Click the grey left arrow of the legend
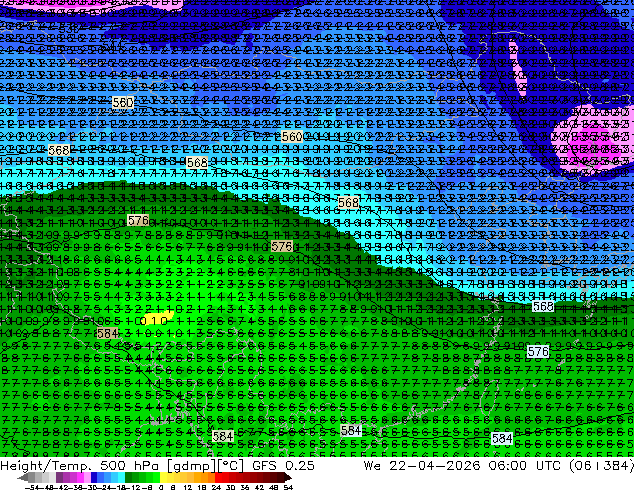 tap(23, 477)
